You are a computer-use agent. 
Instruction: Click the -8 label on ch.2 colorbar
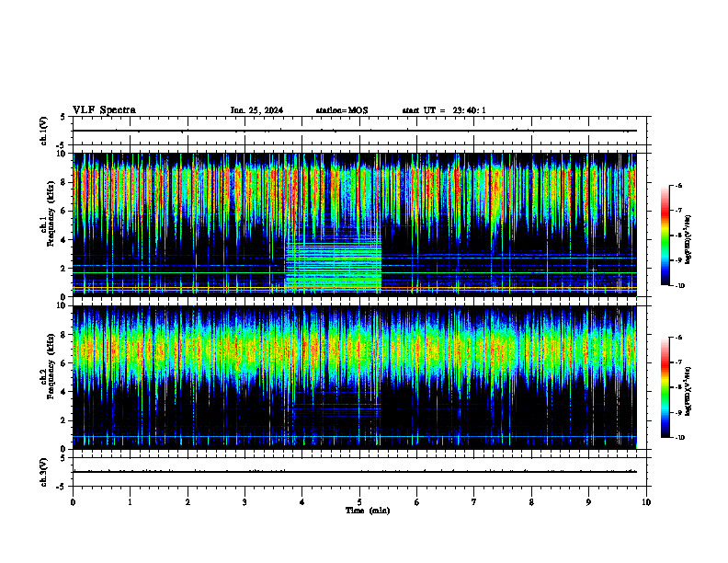679,387
